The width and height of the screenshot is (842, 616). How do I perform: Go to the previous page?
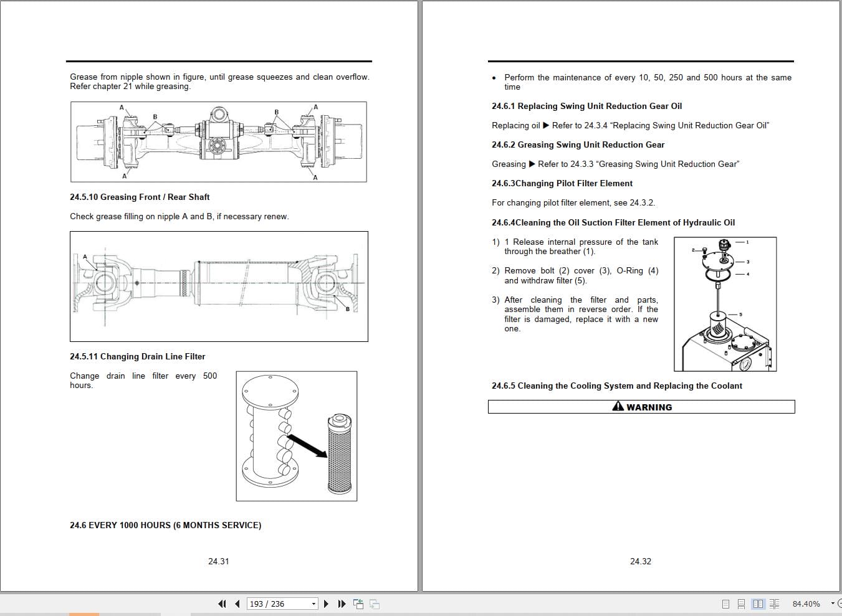[237, 604]
